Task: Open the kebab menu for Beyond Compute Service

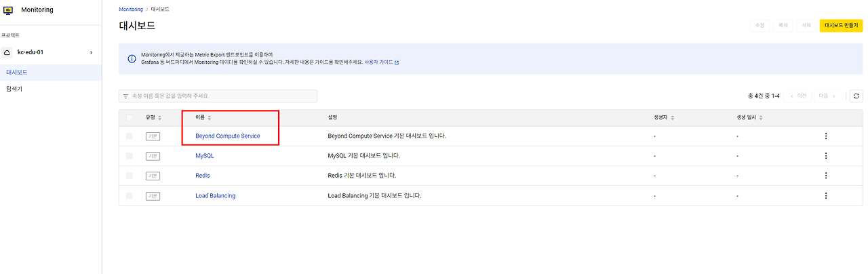Action: [x=825, y=136]
